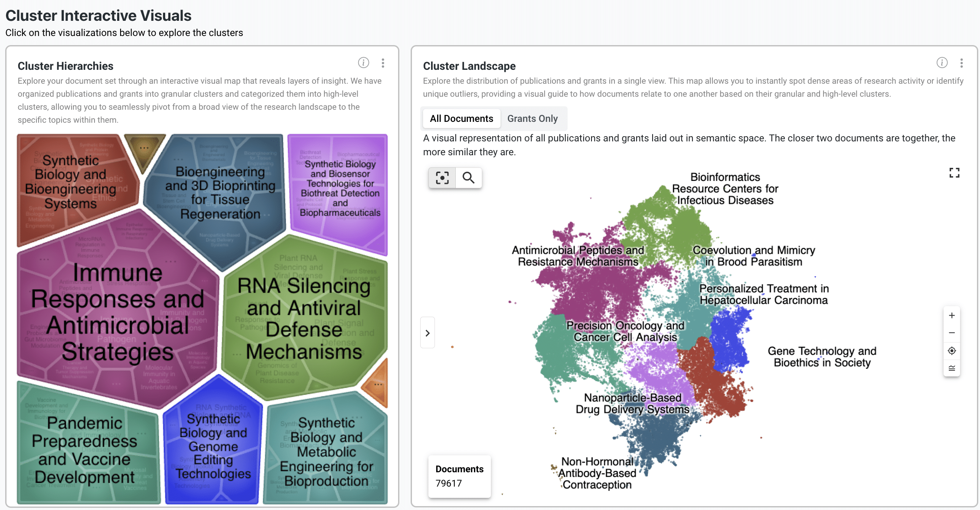Switch to the Grants Only tab
The width and height of the screenshot is (980, 510).
click(532, 119)
